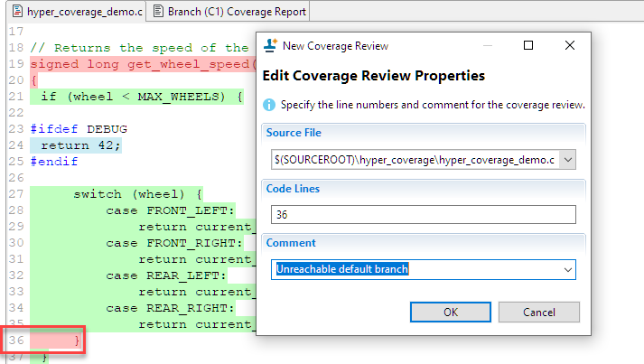This screenshot has height=364, width=644.
Task: Maximize the New Coverage Review dialog
Action: coord(528,45)
